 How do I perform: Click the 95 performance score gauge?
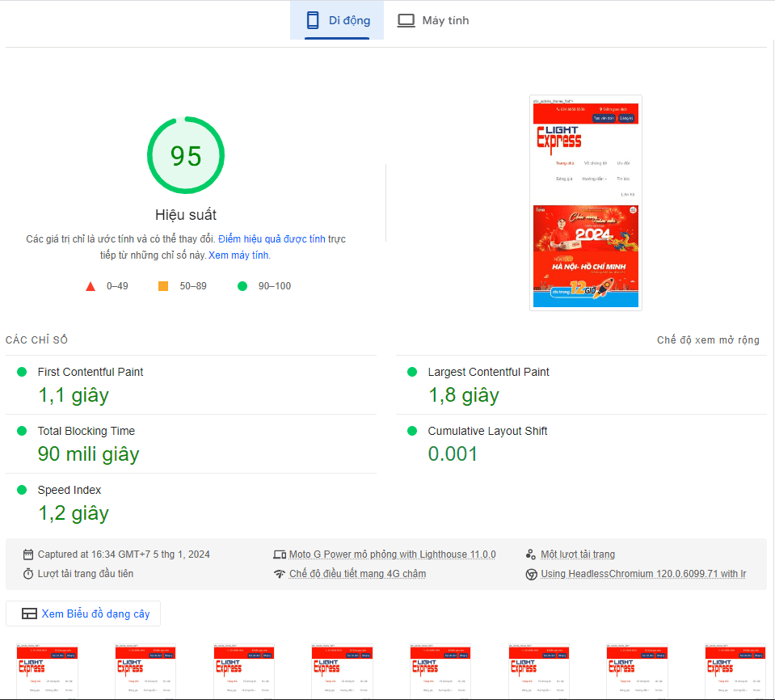point(186,155)
